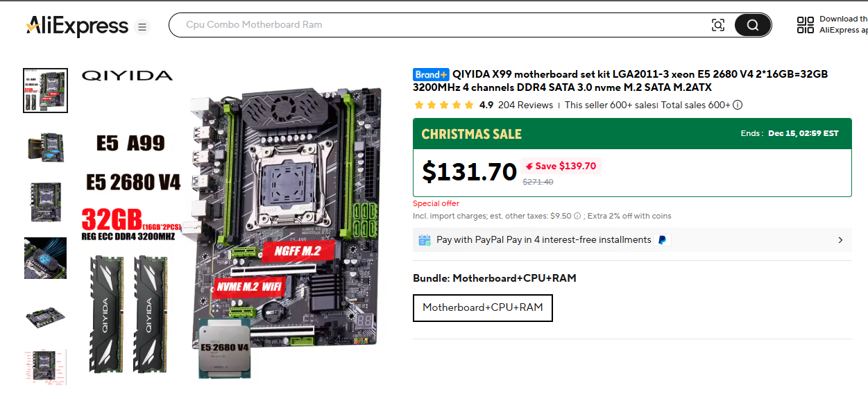
Task: Select the first product thumbnail
Action: (45, 90)
